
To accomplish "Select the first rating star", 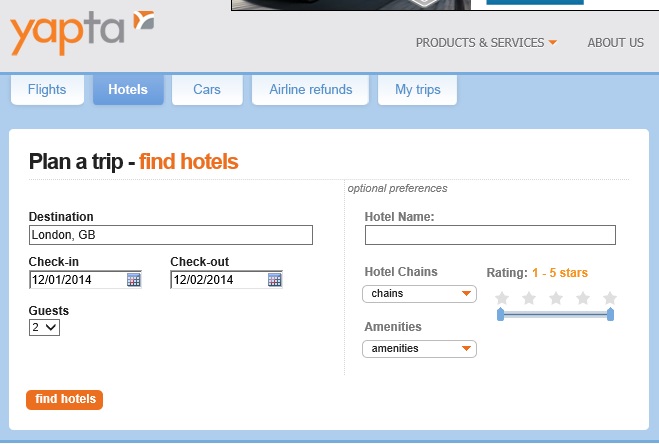I will click(x=502, y=298).
